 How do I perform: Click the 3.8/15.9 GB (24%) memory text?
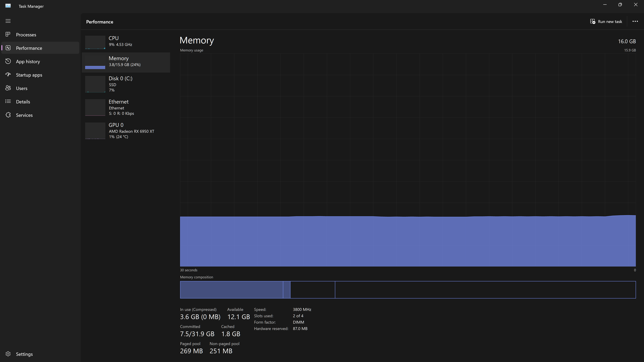(124, 65)
